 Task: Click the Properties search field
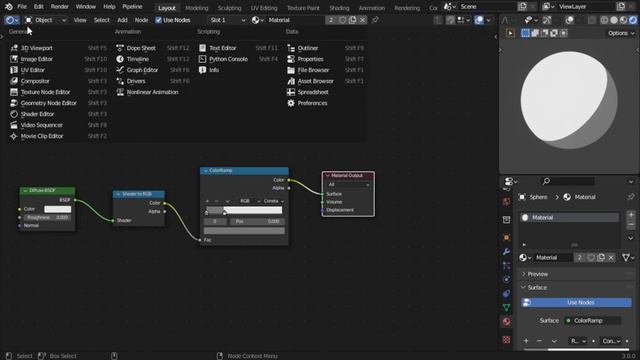(567, 181)
